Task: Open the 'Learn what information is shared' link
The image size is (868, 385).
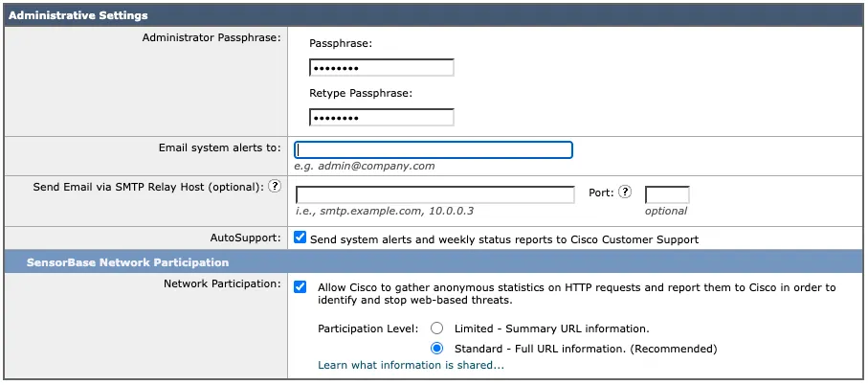Action: [411, 365]
